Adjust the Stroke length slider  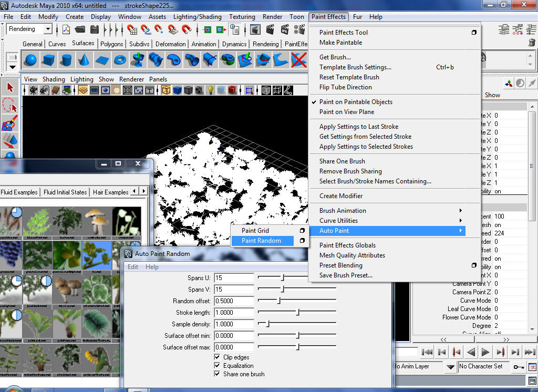(x=298, y=312)
